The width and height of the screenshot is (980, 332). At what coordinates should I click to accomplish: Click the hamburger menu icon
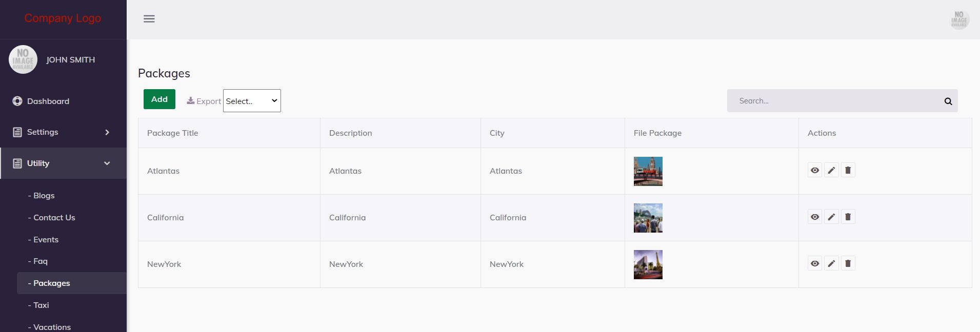[149, 19]
